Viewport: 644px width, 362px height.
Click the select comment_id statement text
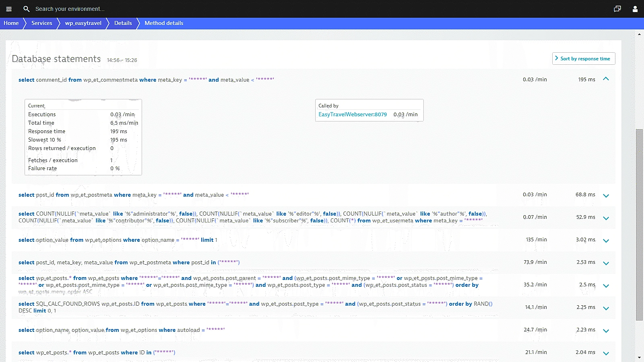pos(146,80)
